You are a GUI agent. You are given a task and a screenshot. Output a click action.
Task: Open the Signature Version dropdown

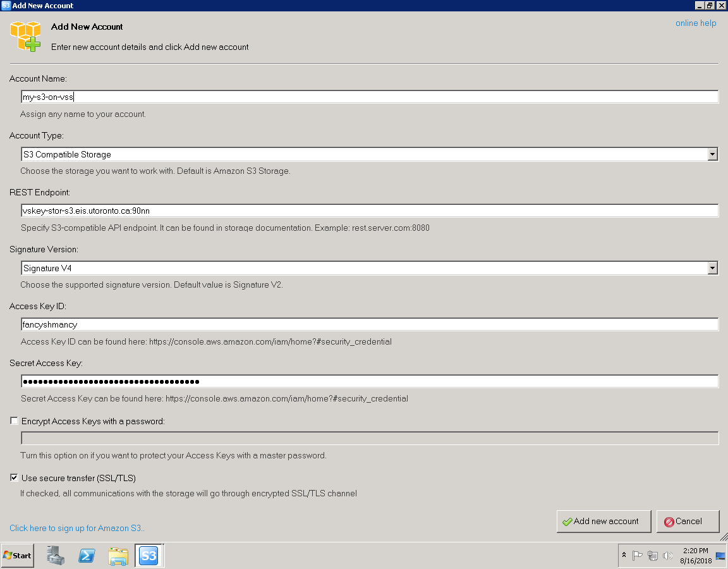[713, 267]
